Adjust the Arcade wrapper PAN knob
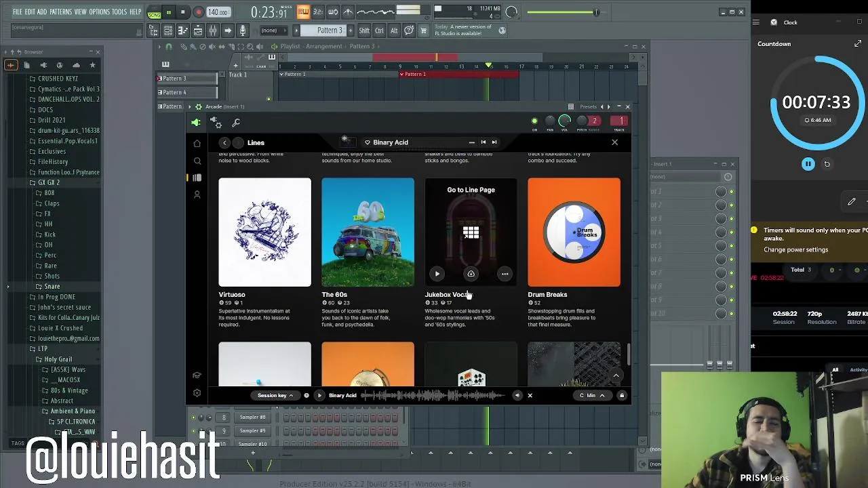The image size is (868, 488). [x=550, y=121]
